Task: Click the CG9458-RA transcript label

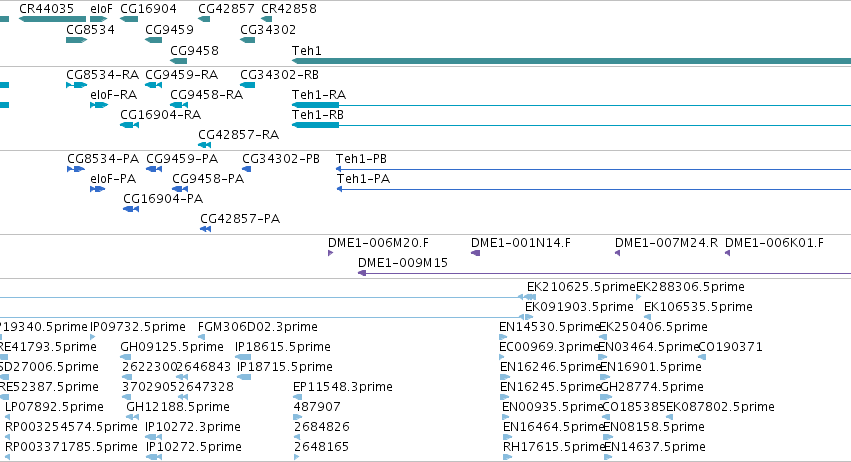Action: [x=207, y=95]
